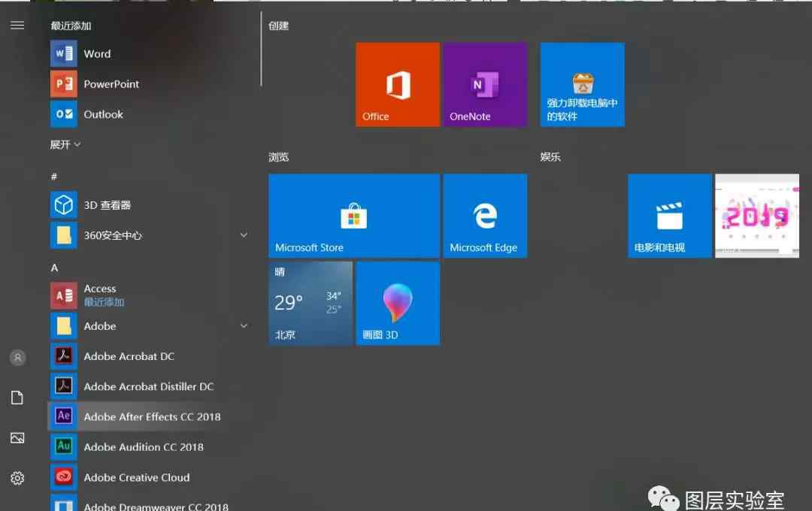Open Adobe Acrobat DC
812x511 pixels.
point(150,356)
